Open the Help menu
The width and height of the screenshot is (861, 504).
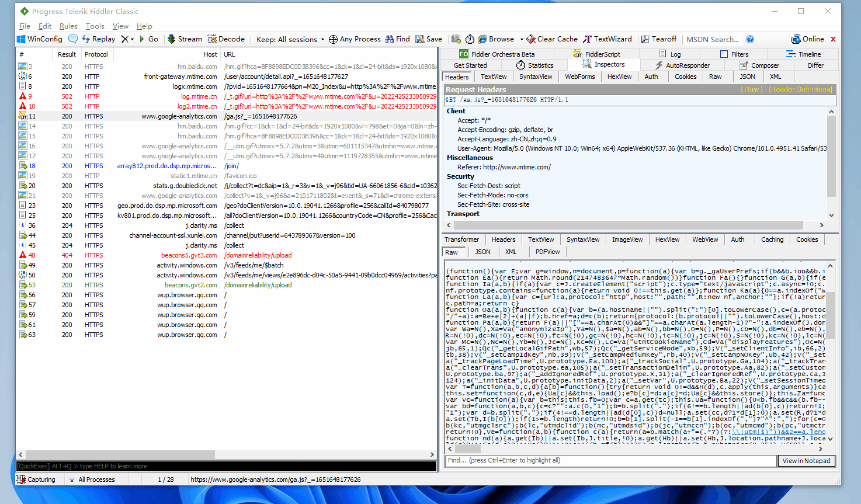pos(144,26)
